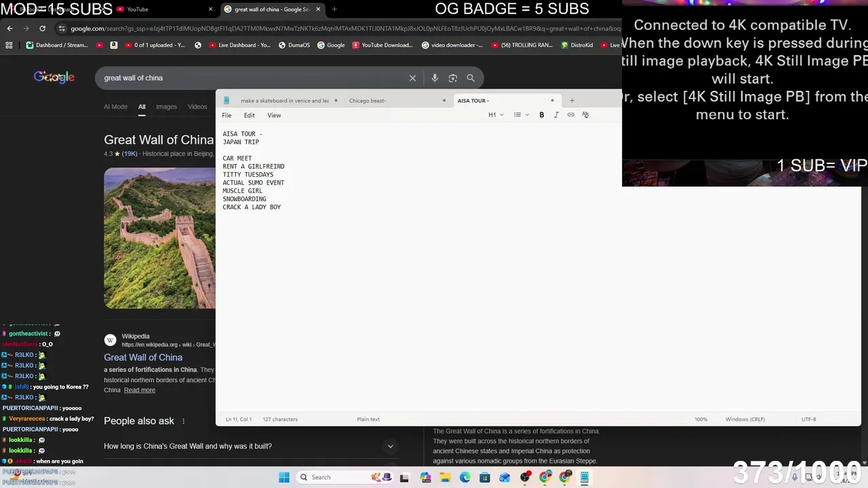Click the Google search magnifier button

click(471, 78)
